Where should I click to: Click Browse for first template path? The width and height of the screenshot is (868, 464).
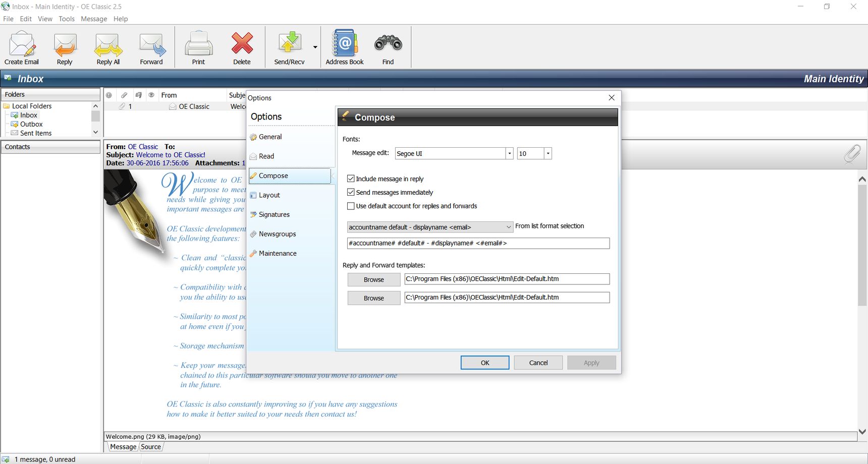coord(373,279)
